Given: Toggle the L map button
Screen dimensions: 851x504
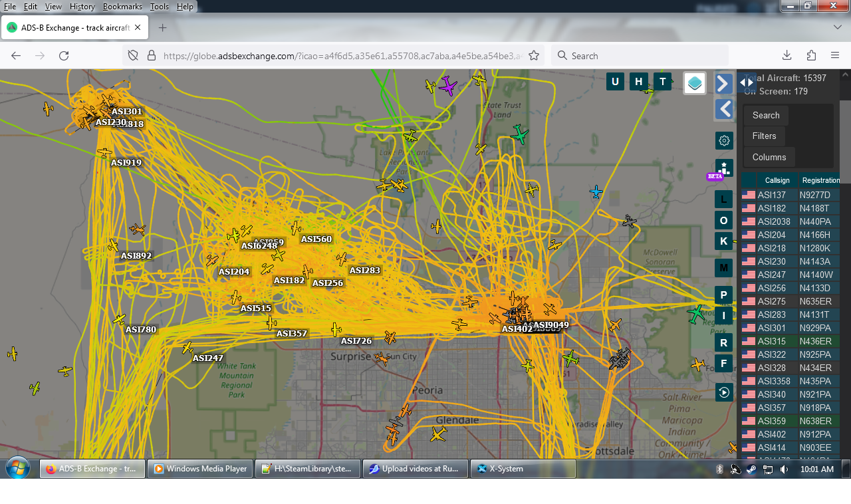Looking at the screenshot, I should click(x=724, y=199).
